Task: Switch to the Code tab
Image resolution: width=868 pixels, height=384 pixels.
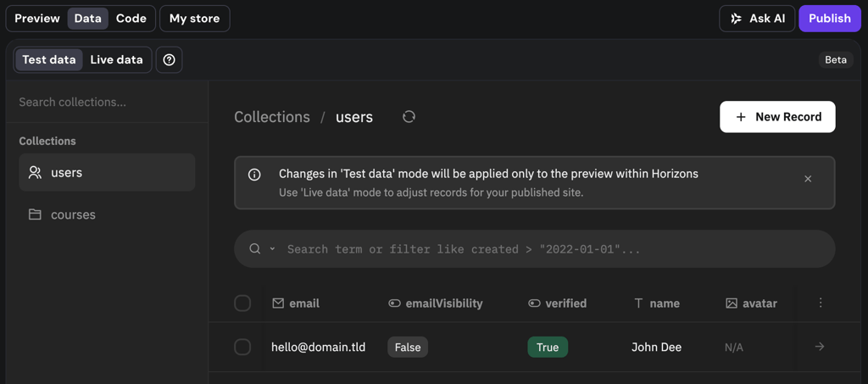Action: tap(131, 19)
